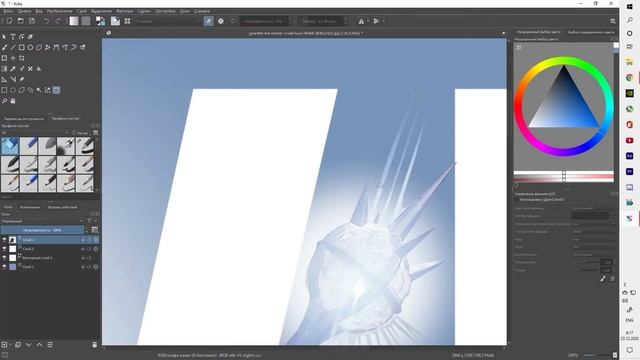640x360 pixels.
Task: Select the Gradient tool
Action: pyautogui.click(x=4, y=69)
